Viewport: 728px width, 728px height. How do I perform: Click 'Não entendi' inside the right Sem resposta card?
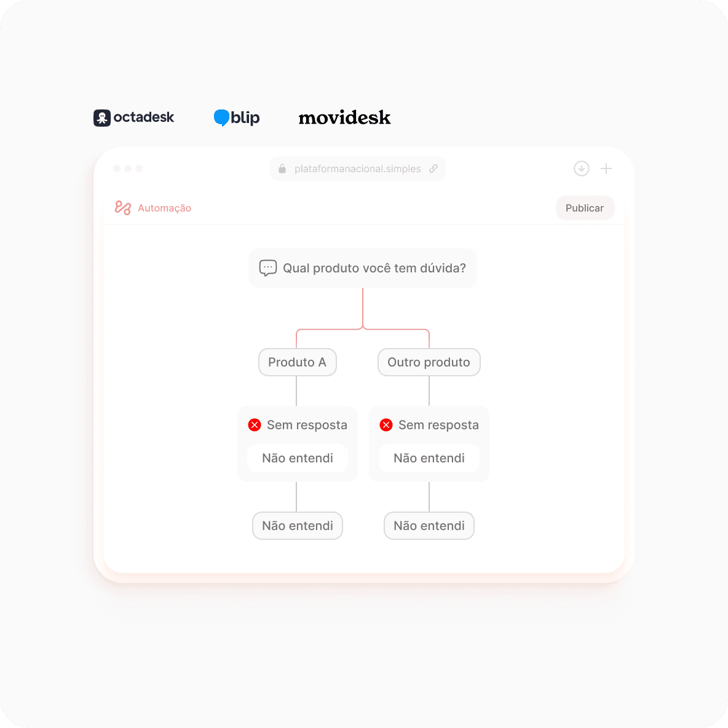(429, 458)
